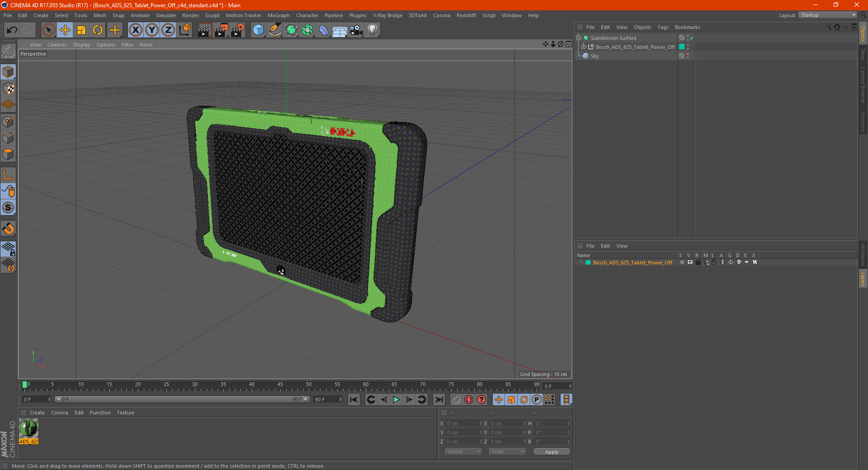This screenshot has height=470, width=868.
Task: Open the Object Manager Tags menu
Action: (x=663, y=27)
